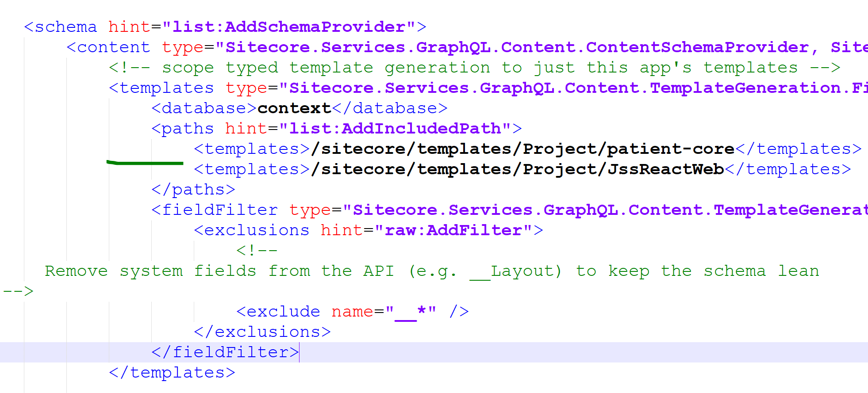Click 'raw:AddFilter' hint value

(453, 230)
